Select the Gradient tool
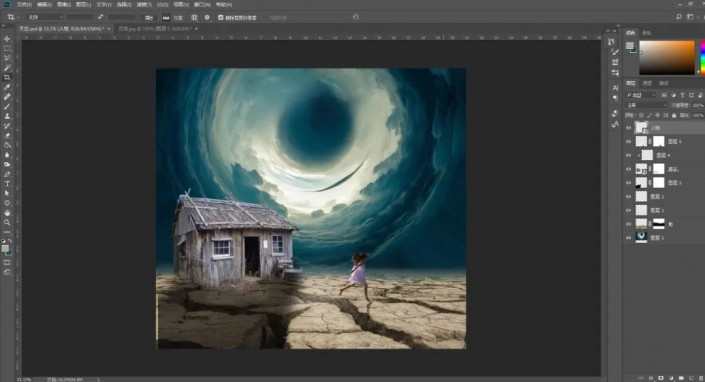705x382 pixels. tap(7, 145)
